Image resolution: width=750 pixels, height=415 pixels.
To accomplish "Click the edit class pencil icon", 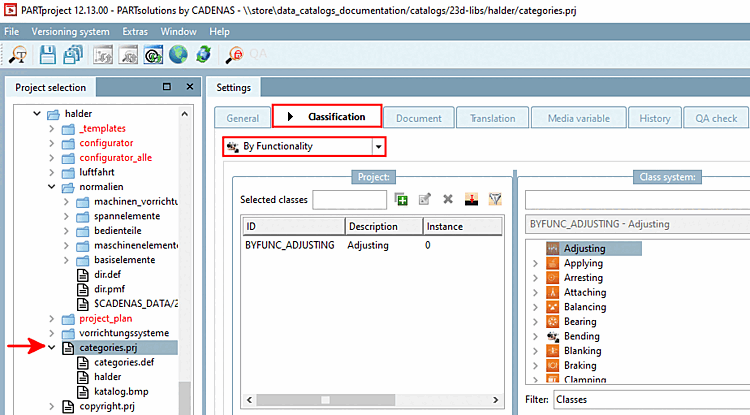I will pyautogui.click(x=424, y=199).
